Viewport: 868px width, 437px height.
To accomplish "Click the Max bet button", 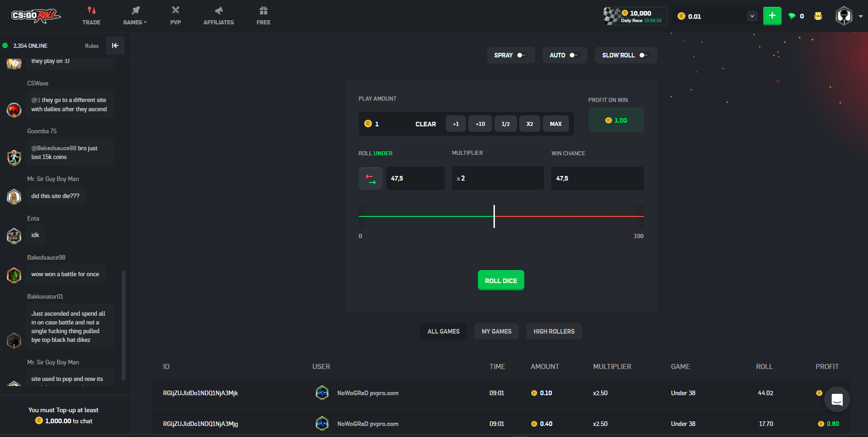I will (x=556, y=124).
